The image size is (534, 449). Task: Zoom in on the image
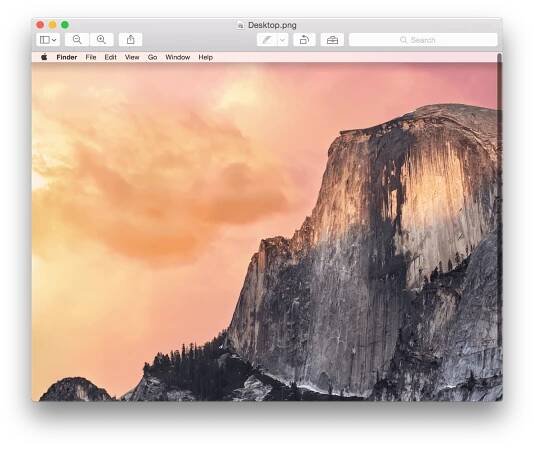pyautogui.click(x=101, y=40)
